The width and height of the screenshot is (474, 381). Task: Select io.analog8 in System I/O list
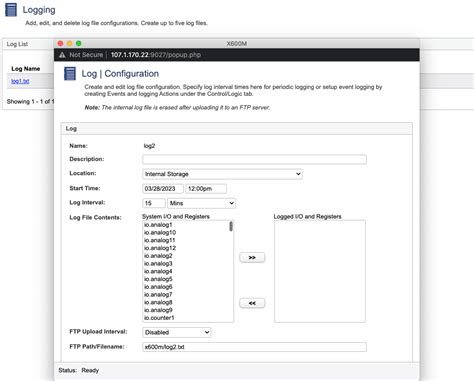pos(185,302)
